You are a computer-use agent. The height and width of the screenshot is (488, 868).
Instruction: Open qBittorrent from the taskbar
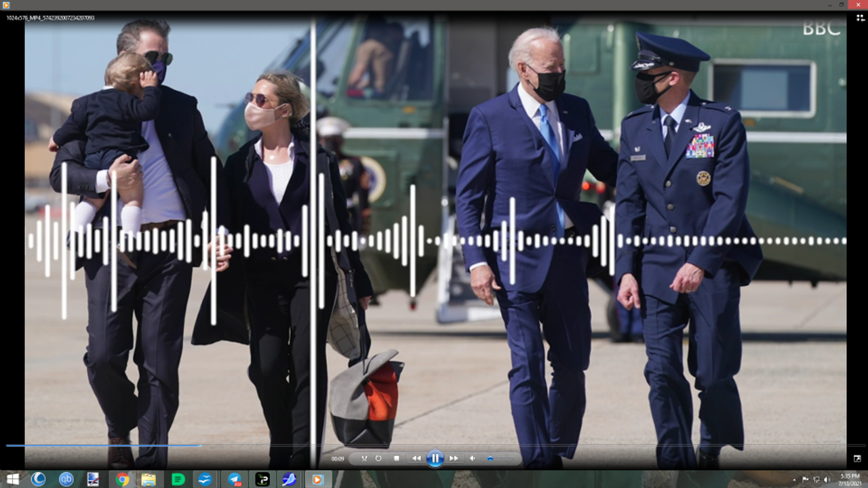pos(66,479)
